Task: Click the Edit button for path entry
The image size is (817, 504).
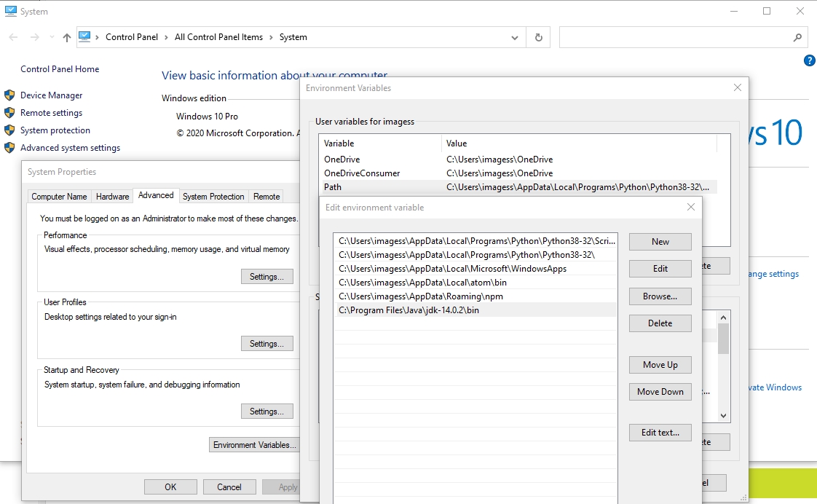Action: [660, 269]
